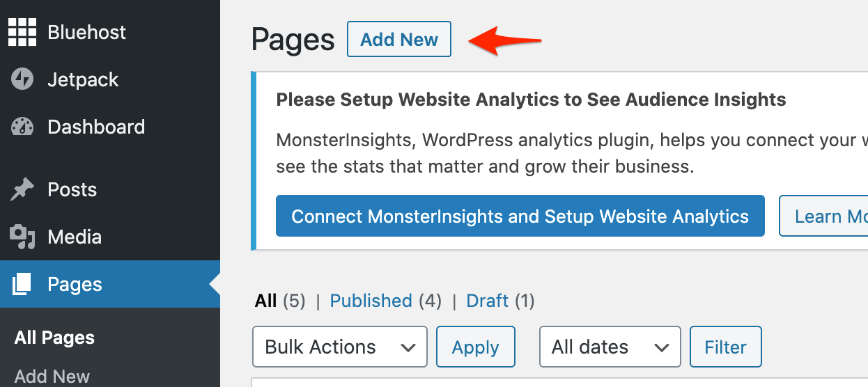
Task: Select the All pages filter link
Action: [x=265, y=301]
